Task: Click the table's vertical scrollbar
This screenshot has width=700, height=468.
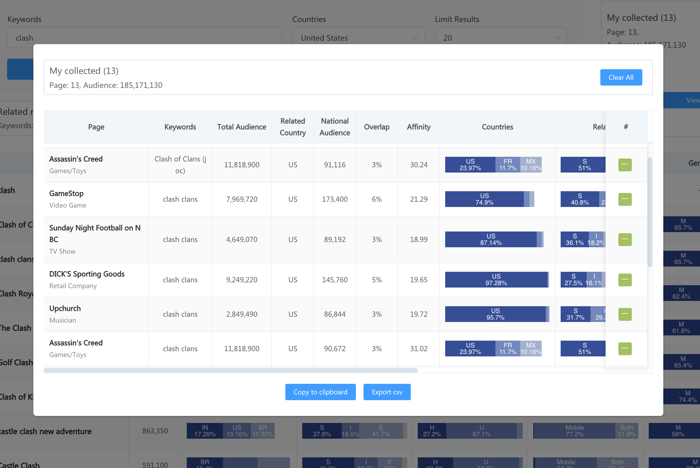Action: click(x=650, y=212)
